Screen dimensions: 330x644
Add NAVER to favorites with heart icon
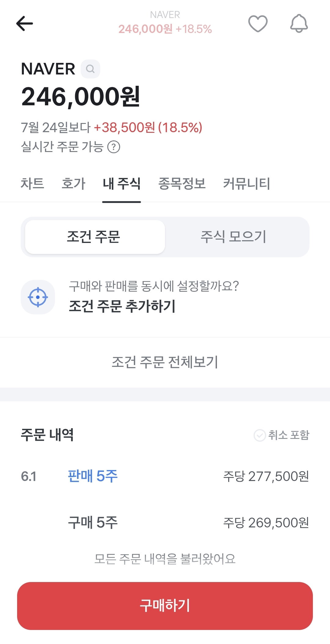coord(258,24)
